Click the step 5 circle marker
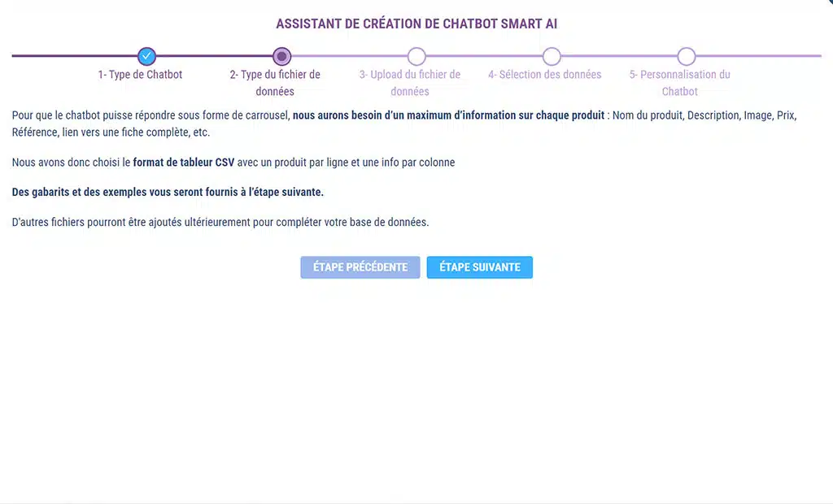833x504 pixels. coord(687,56)
